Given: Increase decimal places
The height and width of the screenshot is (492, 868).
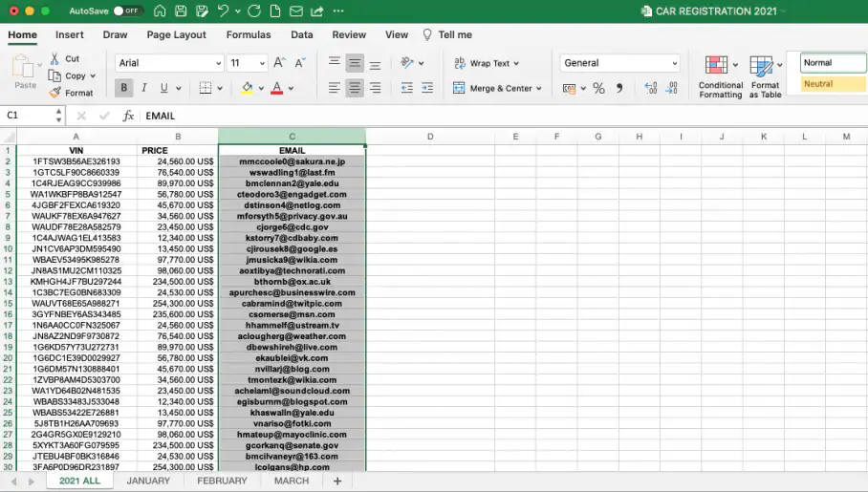Looking at the screenshot, I should coord(650,88).
